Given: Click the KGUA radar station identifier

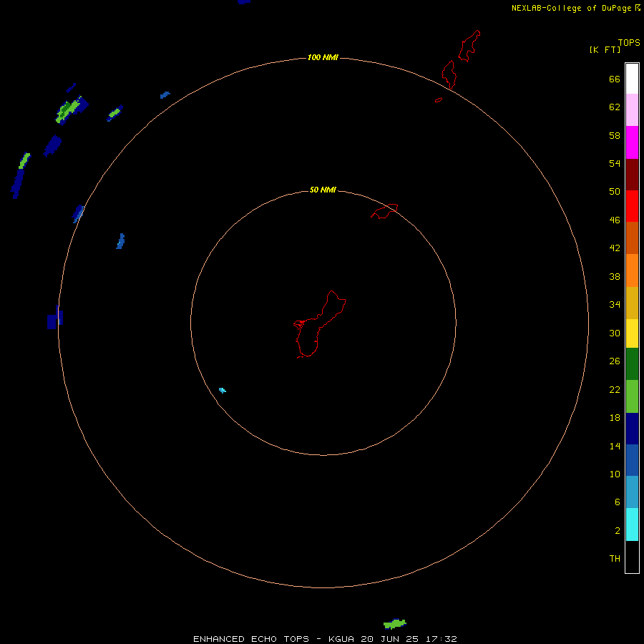Looking at the screenshot, I should (341, 639).
